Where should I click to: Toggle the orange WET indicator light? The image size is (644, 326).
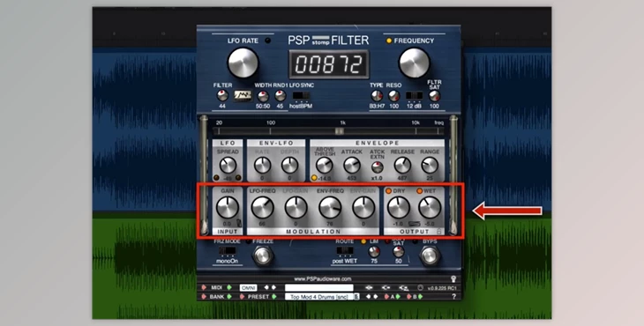(419, 191)
